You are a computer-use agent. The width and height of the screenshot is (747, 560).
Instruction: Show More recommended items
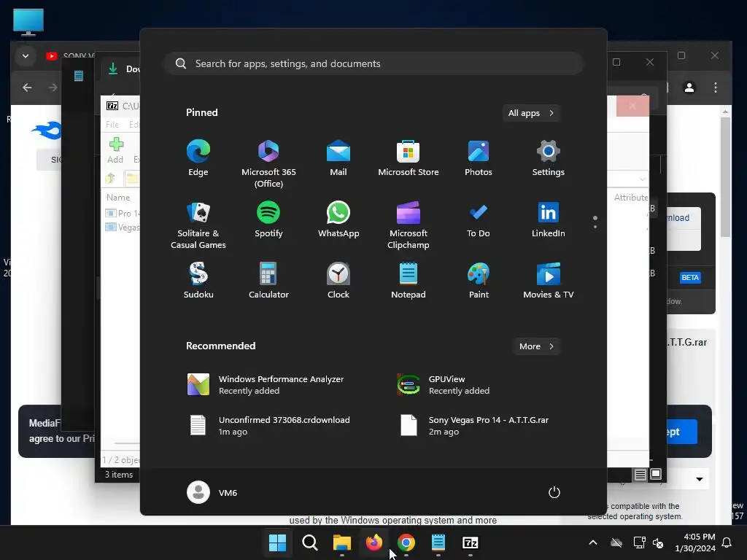536,346
